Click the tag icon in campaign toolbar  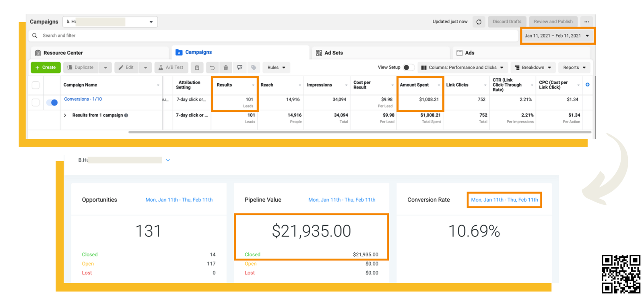tap(254, 68)
